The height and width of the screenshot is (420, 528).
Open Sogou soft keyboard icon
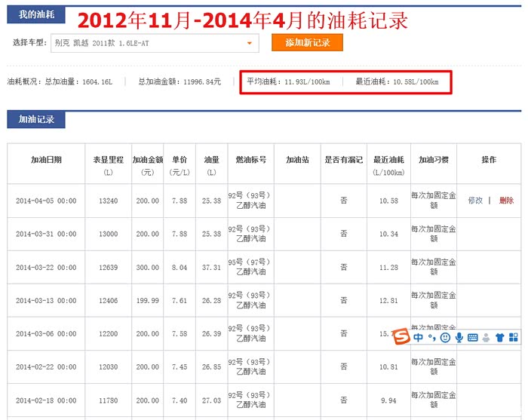click(472, 337)
